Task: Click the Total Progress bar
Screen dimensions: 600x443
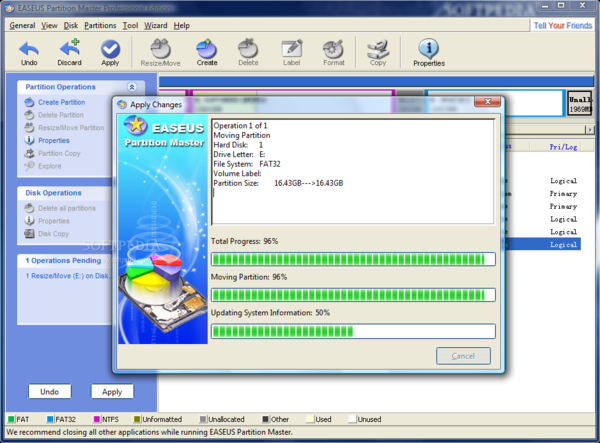Action: (x=353, y=259)
